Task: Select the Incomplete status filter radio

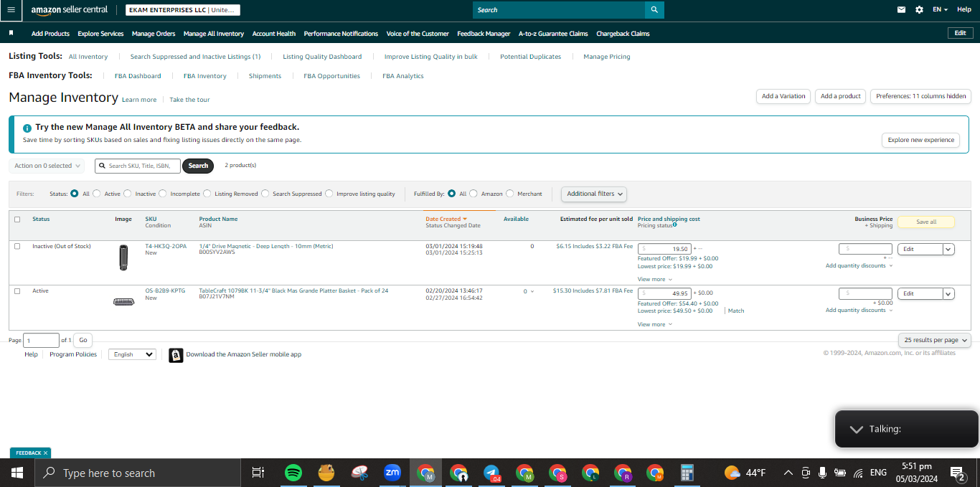Action: click(x=163, y=194)
